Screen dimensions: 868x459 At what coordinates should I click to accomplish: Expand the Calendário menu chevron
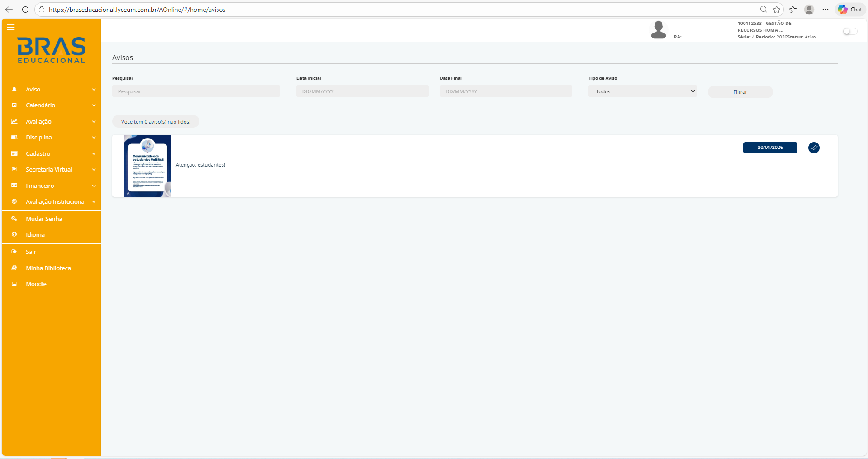[94, 105]
